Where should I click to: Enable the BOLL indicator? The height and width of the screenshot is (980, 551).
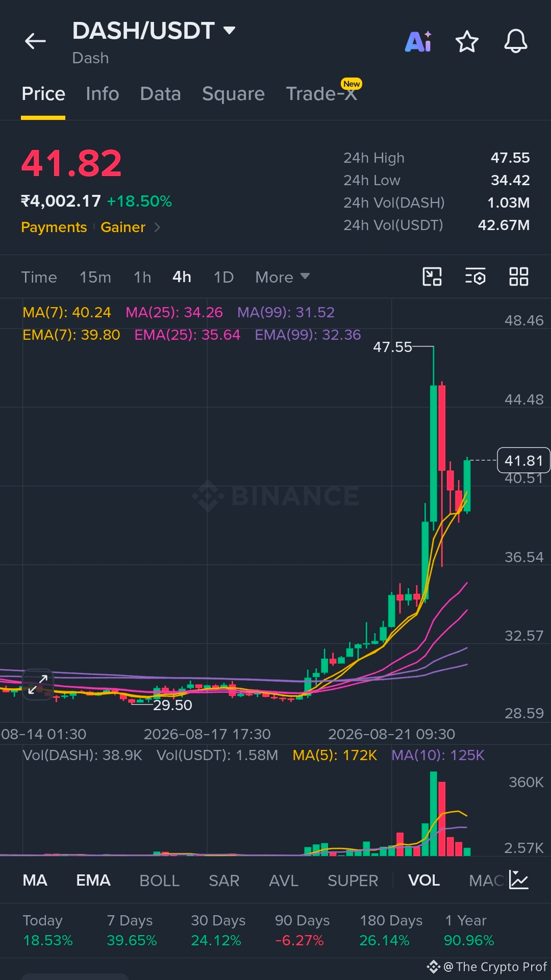pyautogui.click(x=160, y=881)
